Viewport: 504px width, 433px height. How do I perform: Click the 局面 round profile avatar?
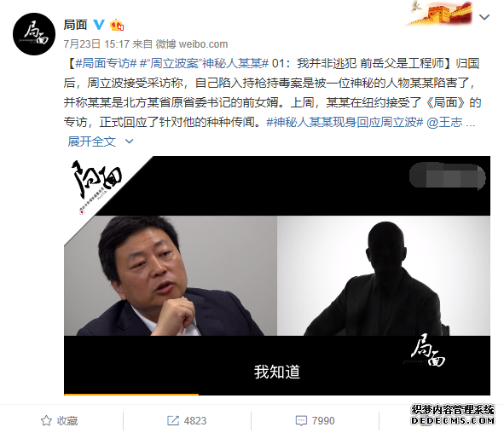pyautogui.click(x=34, y=34)
